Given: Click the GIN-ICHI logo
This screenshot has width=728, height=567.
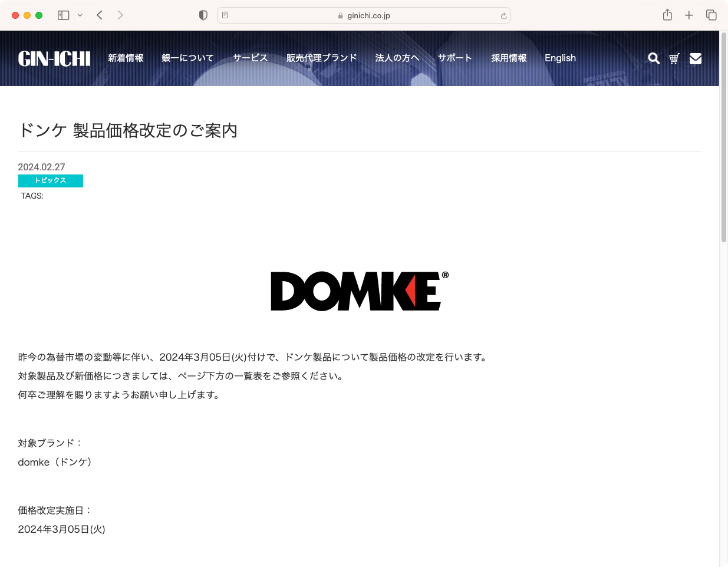Looking at the screenshot, I should [54, 58].
